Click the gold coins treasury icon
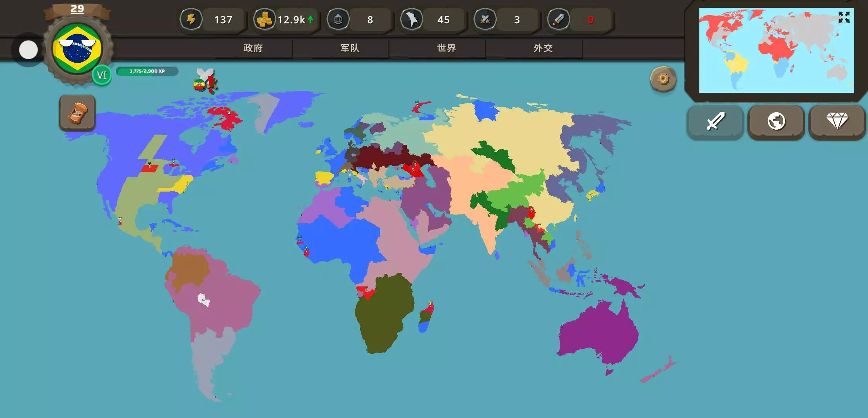 tap(265, 19)
